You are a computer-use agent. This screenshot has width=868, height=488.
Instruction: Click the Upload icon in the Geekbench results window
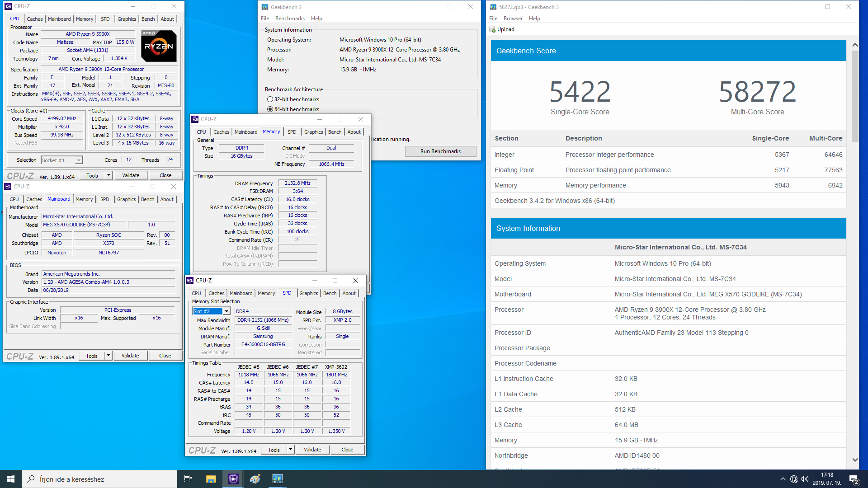492,29
